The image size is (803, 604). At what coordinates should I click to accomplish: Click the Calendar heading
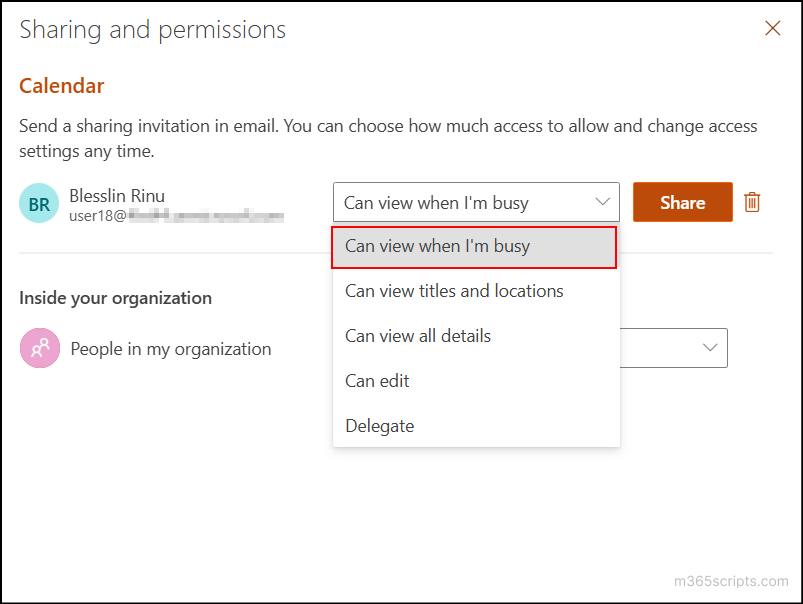pos(61,86)
